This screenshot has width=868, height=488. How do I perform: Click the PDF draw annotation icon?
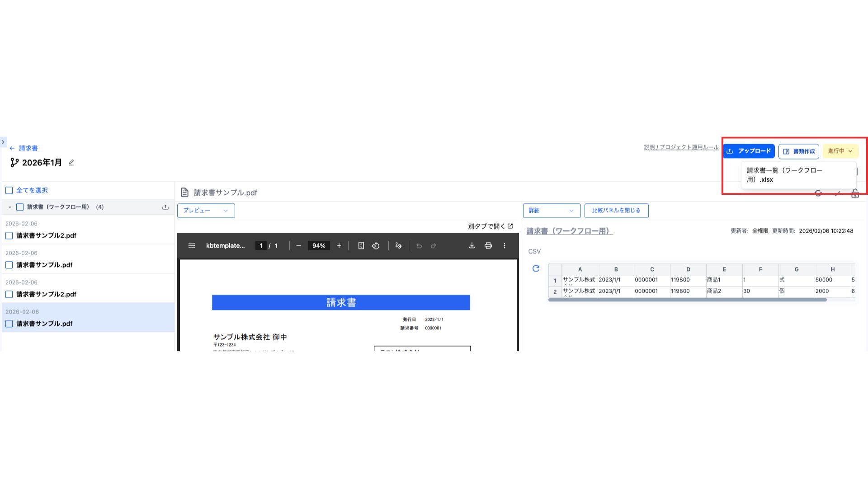point(398,246)
